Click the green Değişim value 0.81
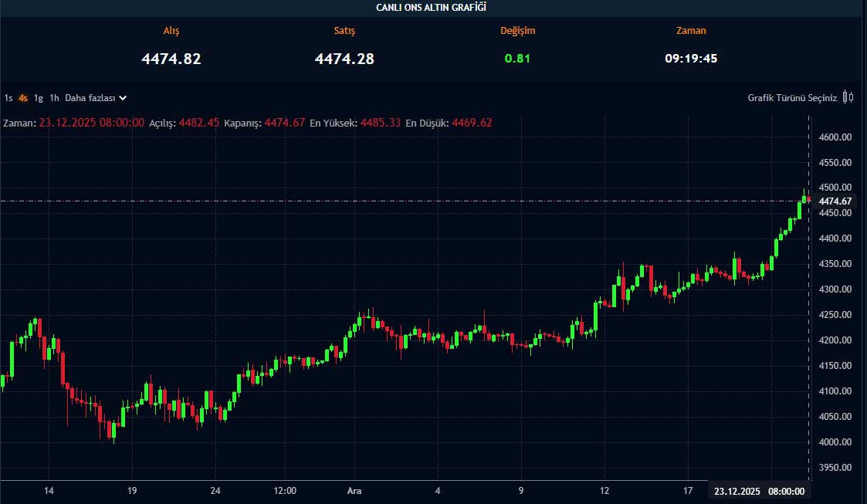 click(x=517, y=59)
